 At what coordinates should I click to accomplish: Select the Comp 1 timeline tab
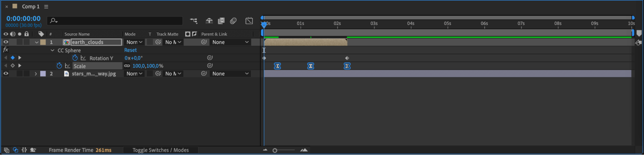pos(31,6)
